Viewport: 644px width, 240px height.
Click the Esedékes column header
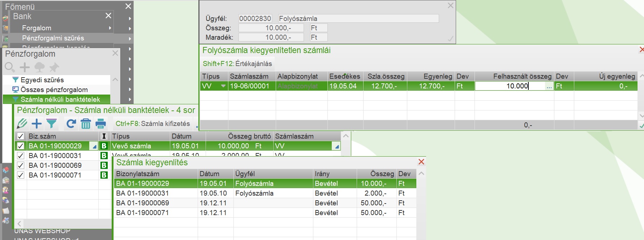345,76
